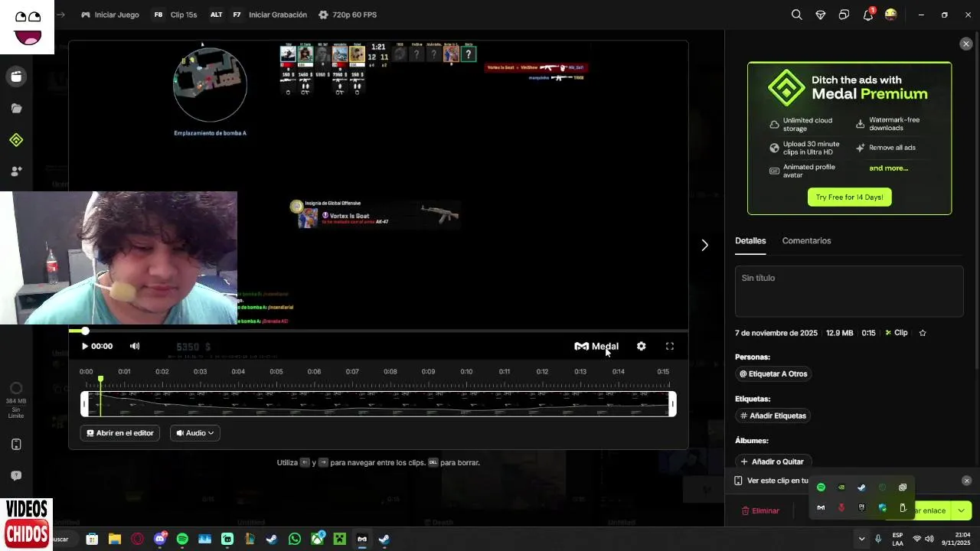Enter fullscreen on the video player
The image size is (980, 551).
(x=670, y=346)
